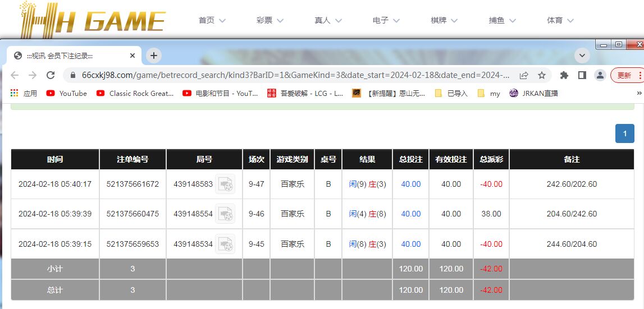Image resolution: width=644 pixels, height=309 pixels.
Task: Click payout value 38.00
Action: tap(491, 214)
